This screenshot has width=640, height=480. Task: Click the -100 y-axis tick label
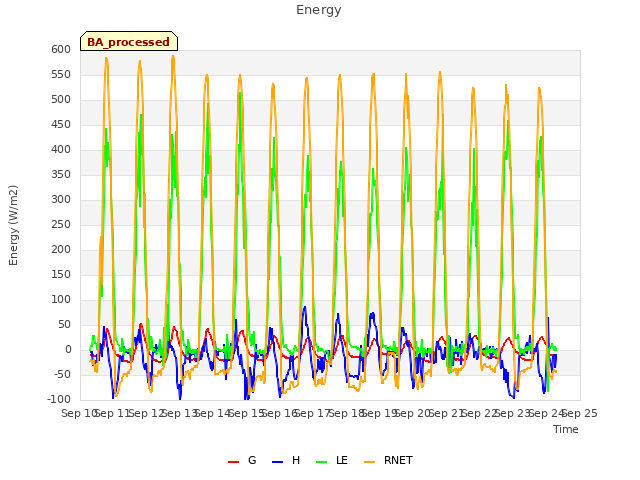[x=59, y=399]
